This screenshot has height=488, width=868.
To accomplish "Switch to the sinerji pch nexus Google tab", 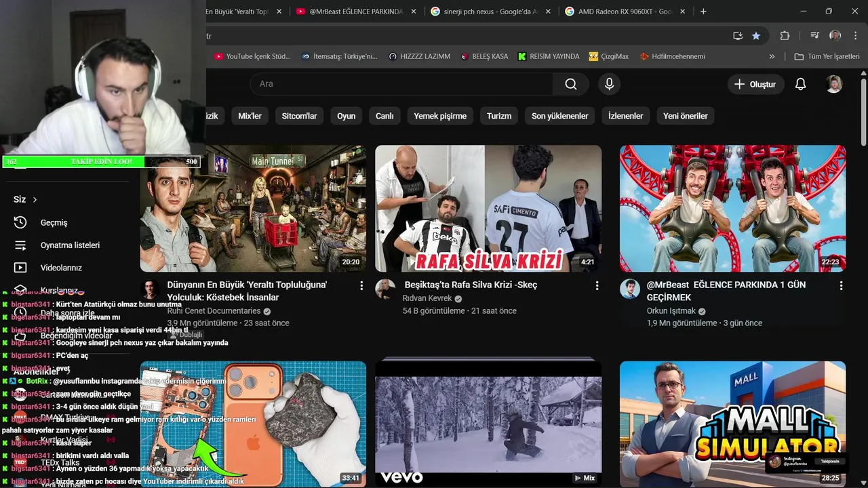I will click(492, 12).
